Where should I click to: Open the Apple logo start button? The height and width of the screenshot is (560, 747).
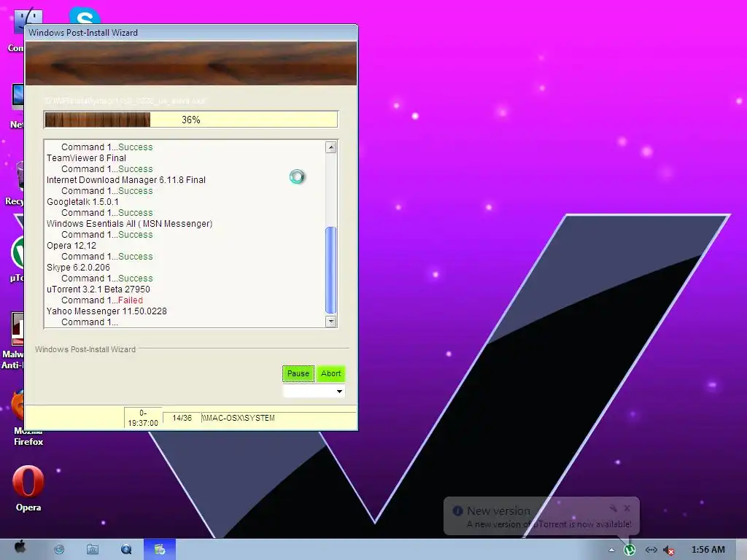(x=20, y=547)
